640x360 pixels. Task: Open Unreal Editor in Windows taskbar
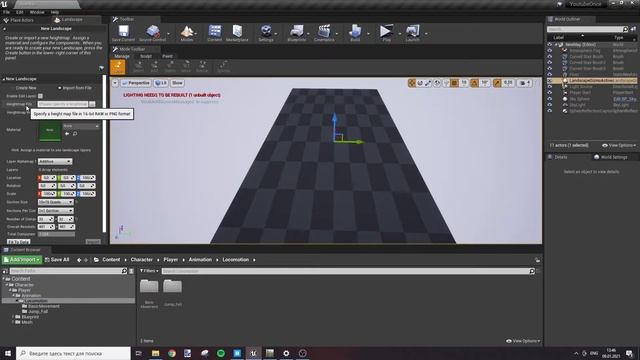253,353
